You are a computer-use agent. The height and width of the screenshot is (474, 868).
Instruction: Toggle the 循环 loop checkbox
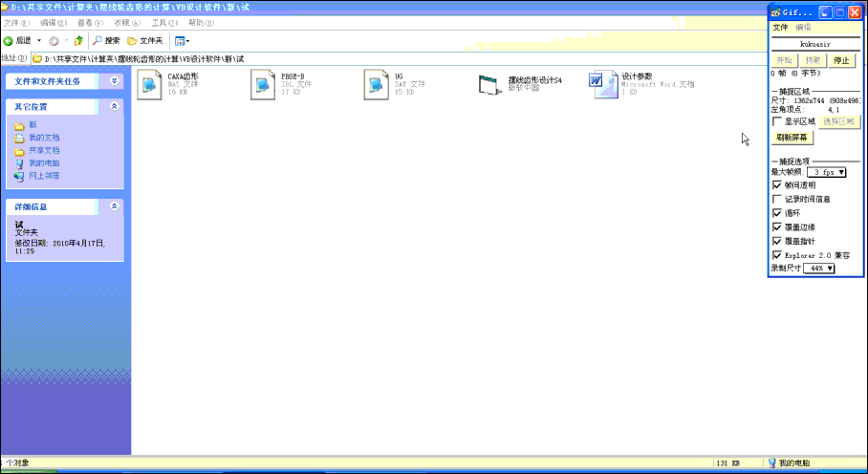point(777,213)
